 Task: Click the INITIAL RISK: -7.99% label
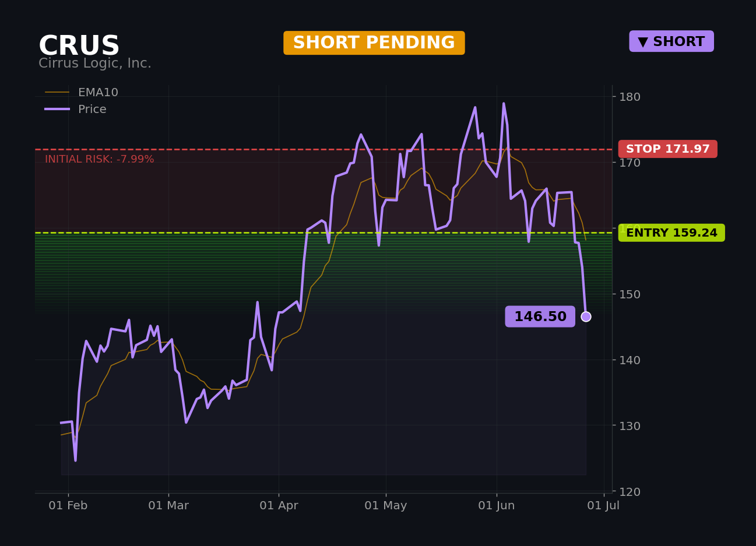[x=100, y=159]
